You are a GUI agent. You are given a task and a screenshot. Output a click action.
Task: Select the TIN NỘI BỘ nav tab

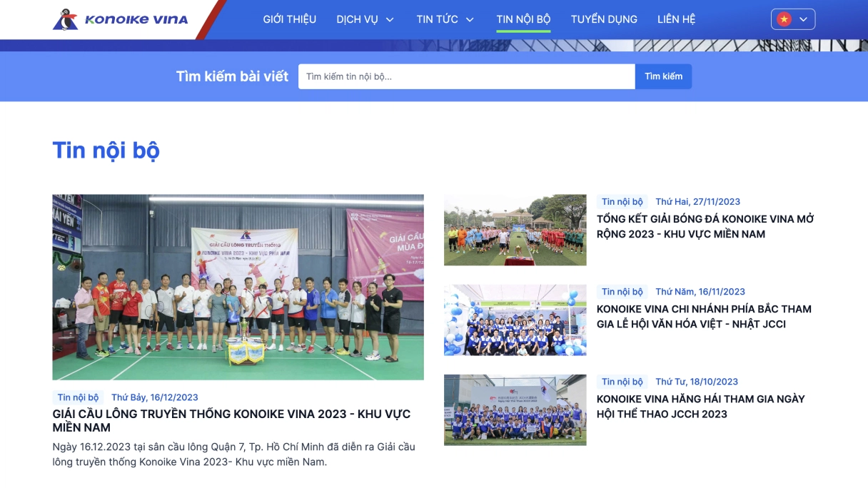(524, 19)
